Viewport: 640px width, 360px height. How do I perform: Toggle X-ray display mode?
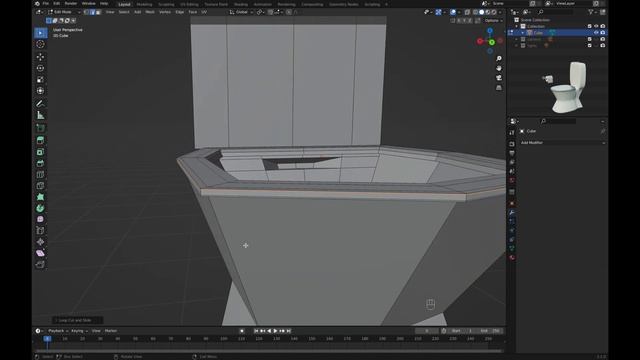467,12
